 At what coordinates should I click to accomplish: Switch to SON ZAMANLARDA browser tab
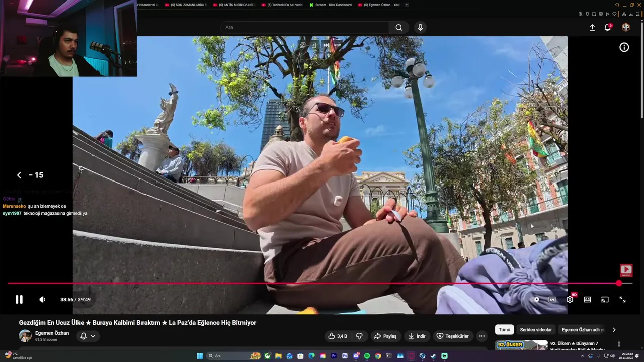[186, 5]
